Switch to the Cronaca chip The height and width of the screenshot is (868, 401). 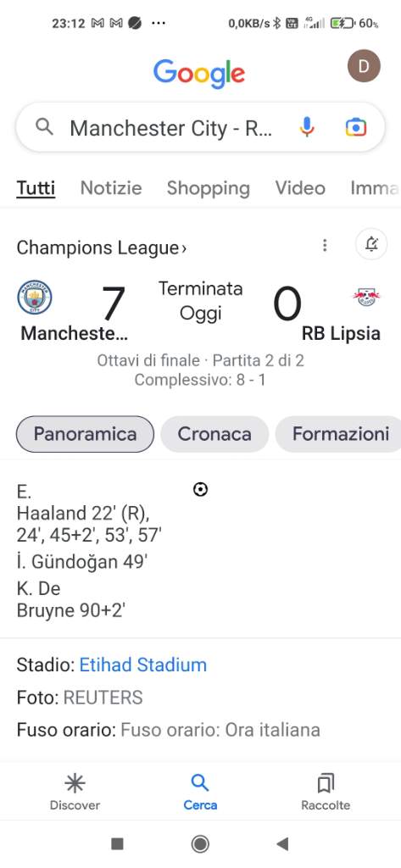[x=214, y=434]
